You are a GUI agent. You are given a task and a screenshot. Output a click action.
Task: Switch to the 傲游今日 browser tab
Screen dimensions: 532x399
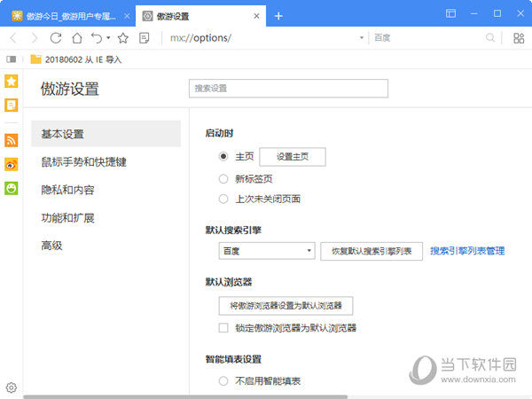(x=66, y=16)
